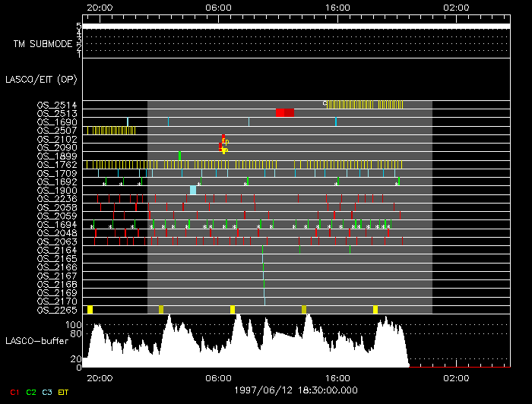Click the OS_2165 row label
Viewport: 532px width, 404px height.
57,259
